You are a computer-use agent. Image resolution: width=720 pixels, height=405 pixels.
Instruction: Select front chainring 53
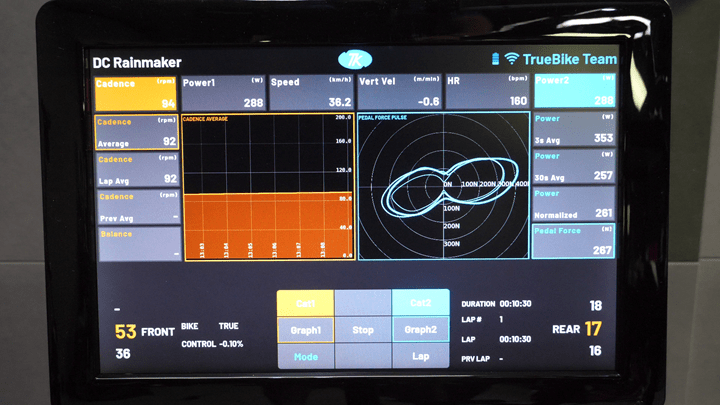(125, 332)
